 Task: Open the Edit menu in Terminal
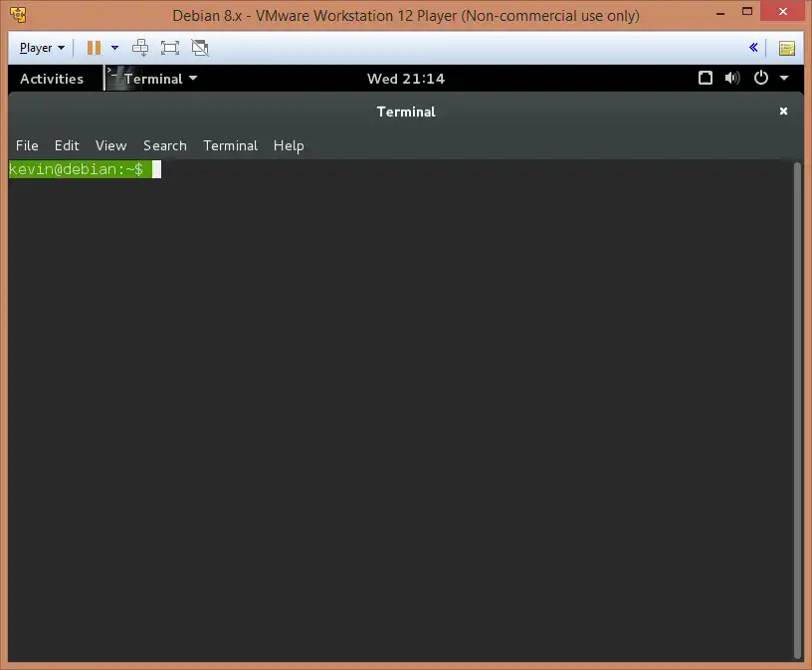[x=67, y=145]
